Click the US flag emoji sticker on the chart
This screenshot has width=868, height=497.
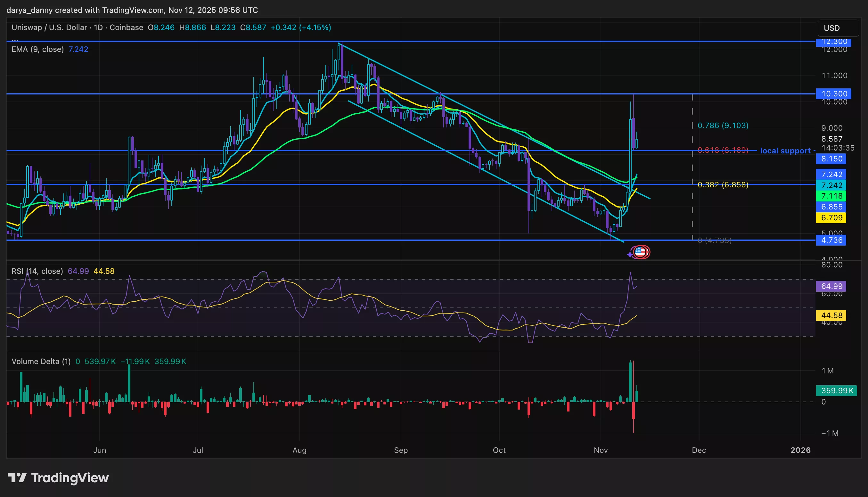641,252
